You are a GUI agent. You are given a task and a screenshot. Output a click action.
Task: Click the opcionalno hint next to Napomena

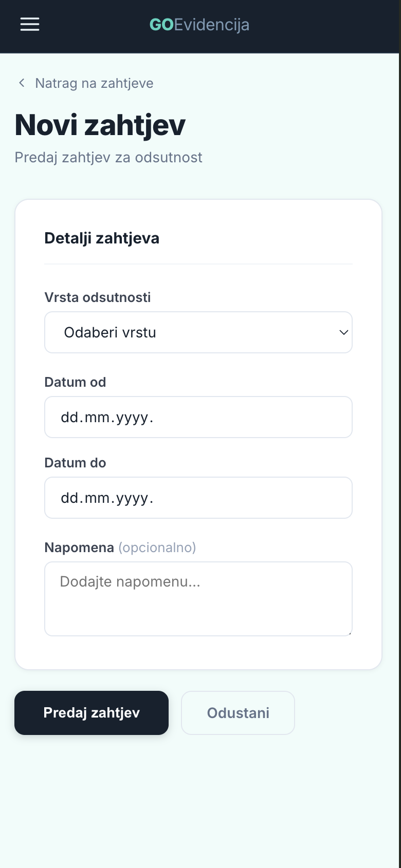coord(157,548)
